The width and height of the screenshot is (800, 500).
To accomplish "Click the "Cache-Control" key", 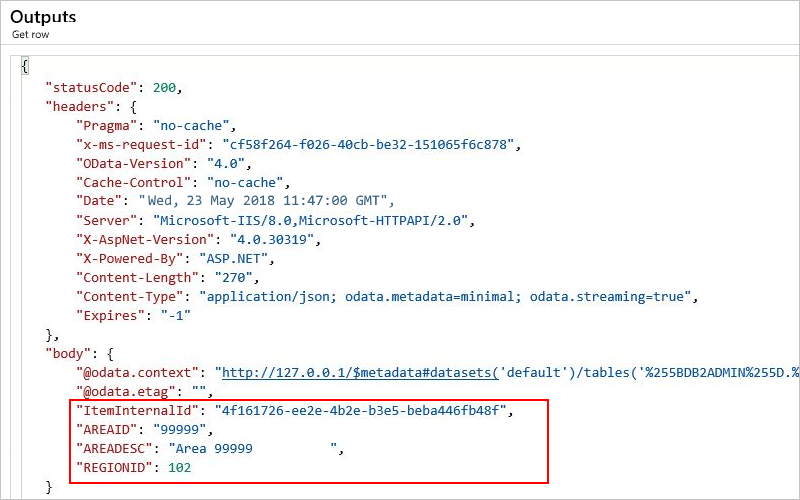I will pos(133,182).
